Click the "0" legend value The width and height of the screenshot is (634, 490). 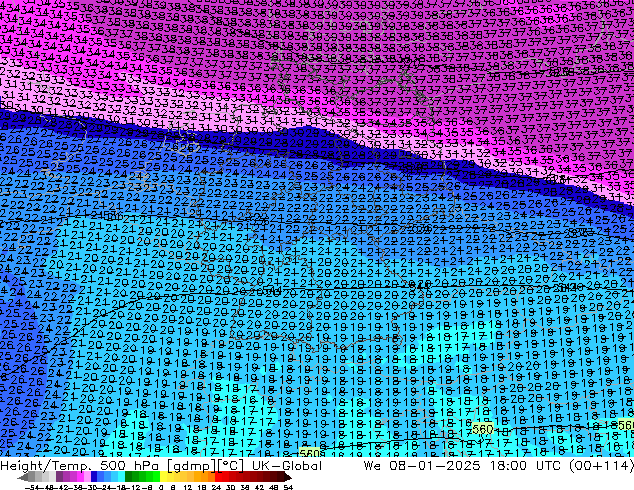coord(161,487)
